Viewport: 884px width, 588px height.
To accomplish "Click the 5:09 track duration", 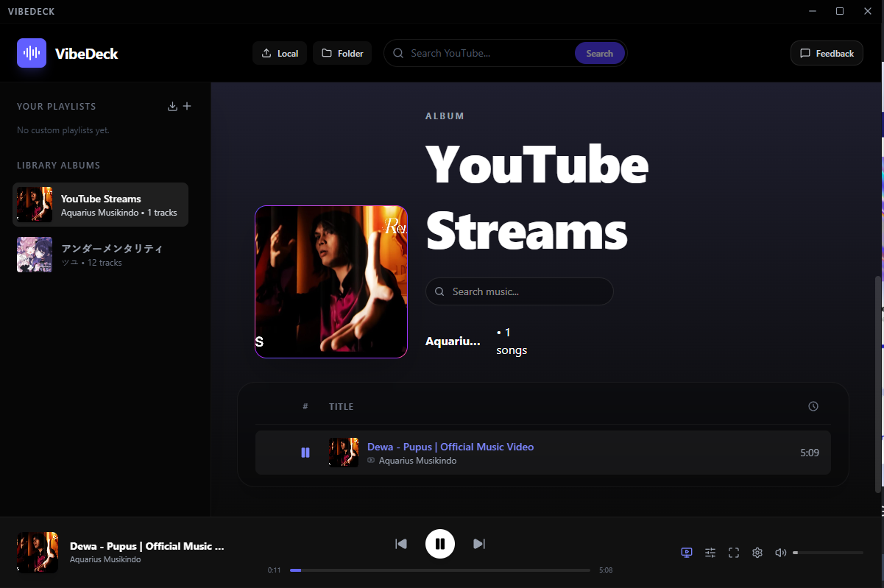I will click(x=810, y=453).
